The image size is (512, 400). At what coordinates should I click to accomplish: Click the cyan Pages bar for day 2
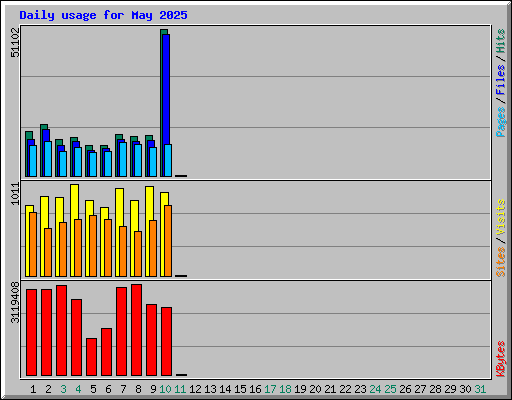pos(48,159)
